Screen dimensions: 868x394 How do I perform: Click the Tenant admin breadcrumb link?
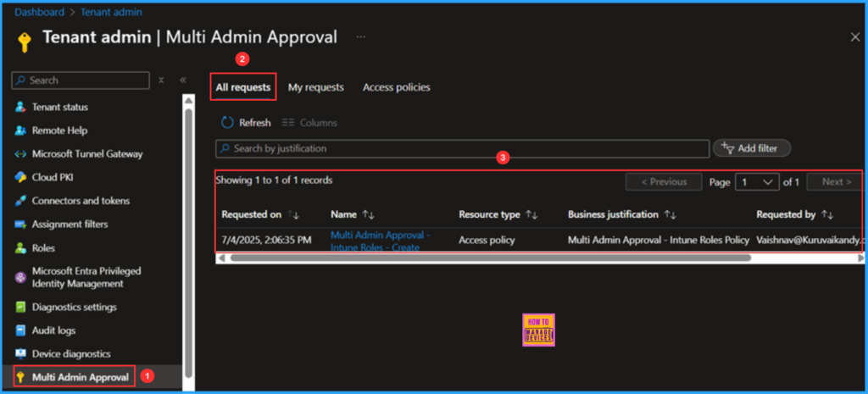pyautogui.click(x=111, y=12)
